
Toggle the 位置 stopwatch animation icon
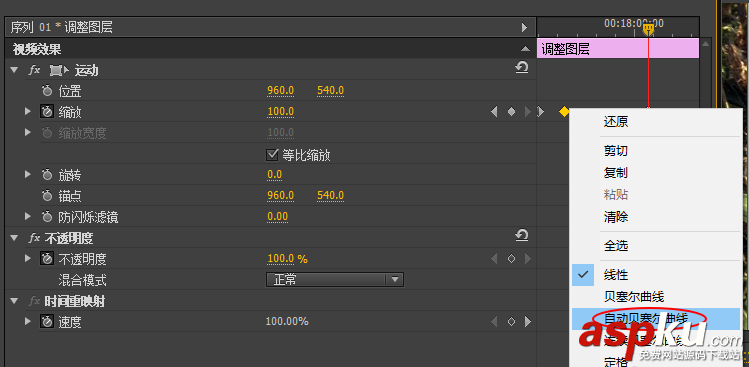tap(47, 91)
